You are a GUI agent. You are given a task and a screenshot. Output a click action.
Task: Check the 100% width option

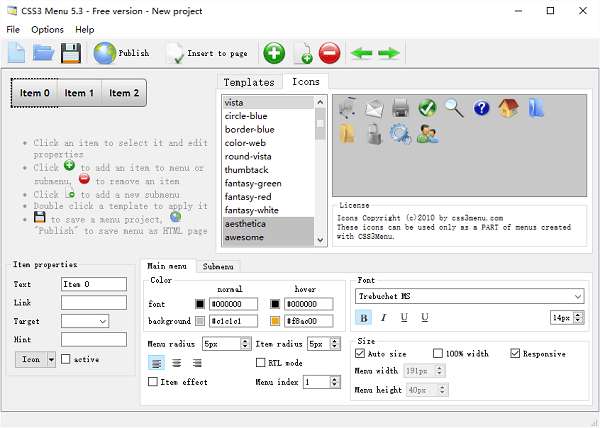point(438,354)
